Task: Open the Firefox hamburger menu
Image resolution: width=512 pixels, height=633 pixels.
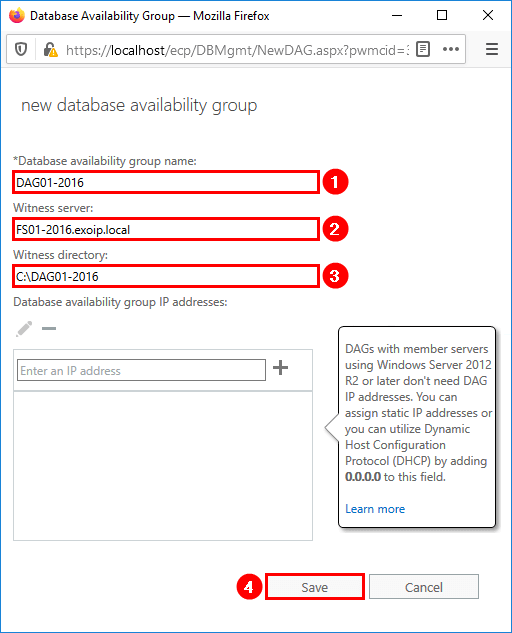Action: tap(491, 49)
